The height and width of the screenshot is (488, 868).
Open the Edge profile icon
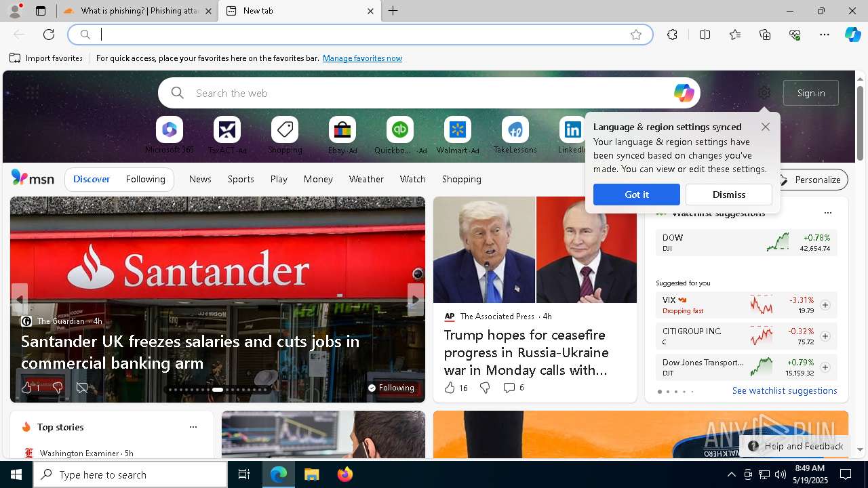pos(14,11)
